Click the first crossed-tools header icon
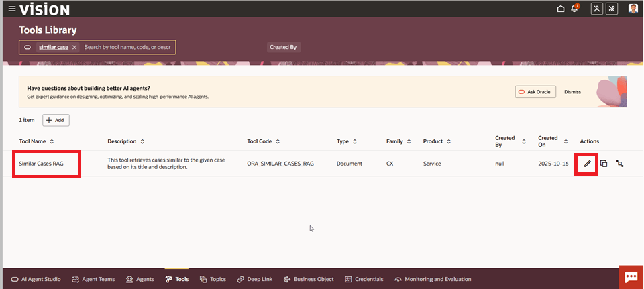Screen dimensions: 644x289 pos(597,9)
